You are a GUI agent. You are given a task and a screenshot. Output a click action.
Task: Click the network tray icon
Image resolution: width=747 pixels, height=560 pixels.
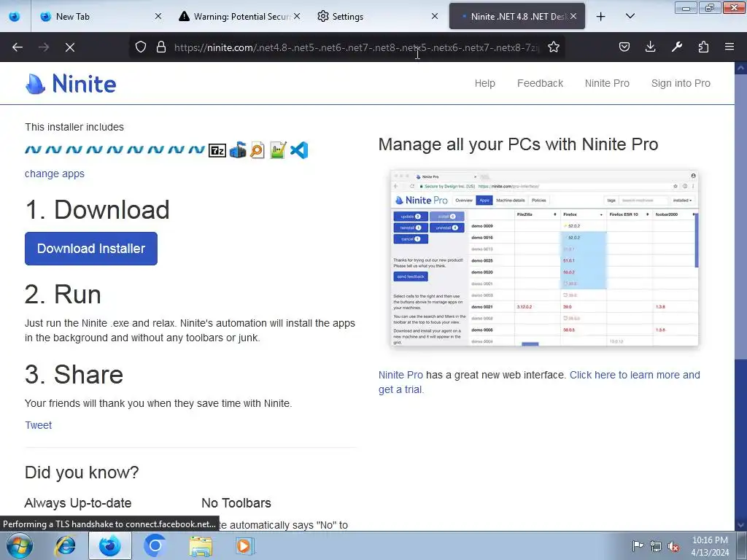pyautogui.click(x=656, y=546)
